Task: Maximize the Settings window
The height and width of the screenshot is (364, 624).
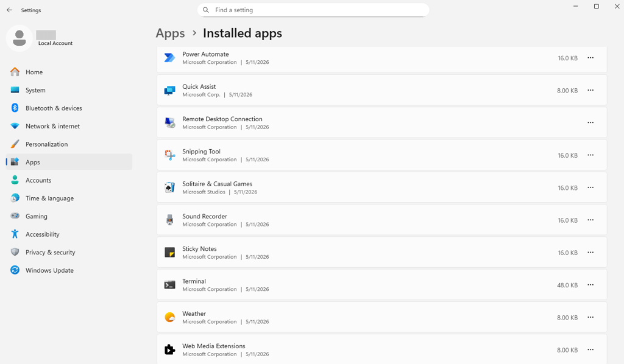Action: pyautogui.click(x=596, y=6)
